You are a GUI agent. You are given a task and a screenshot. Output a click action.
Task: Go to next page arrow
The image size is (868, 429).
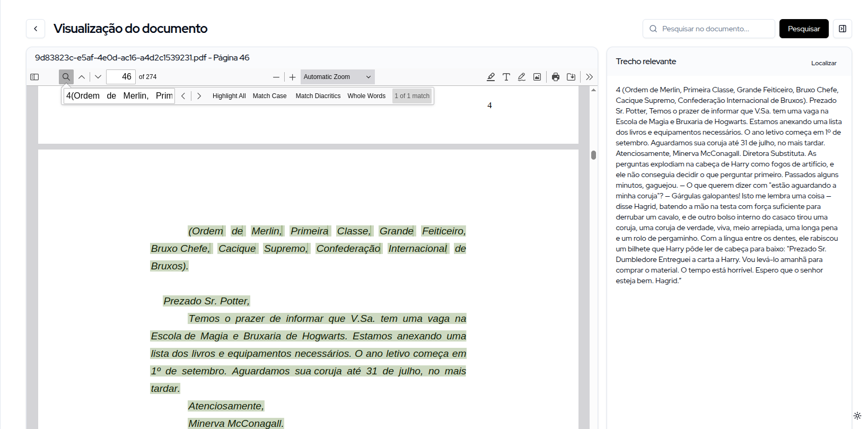pos(98,77)
